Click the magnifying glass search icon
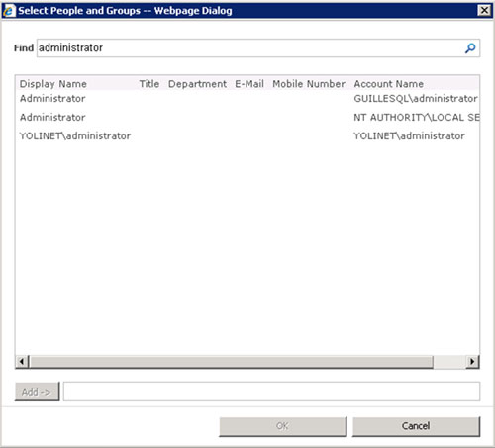 pyautogui.click(x=470, y=48)
